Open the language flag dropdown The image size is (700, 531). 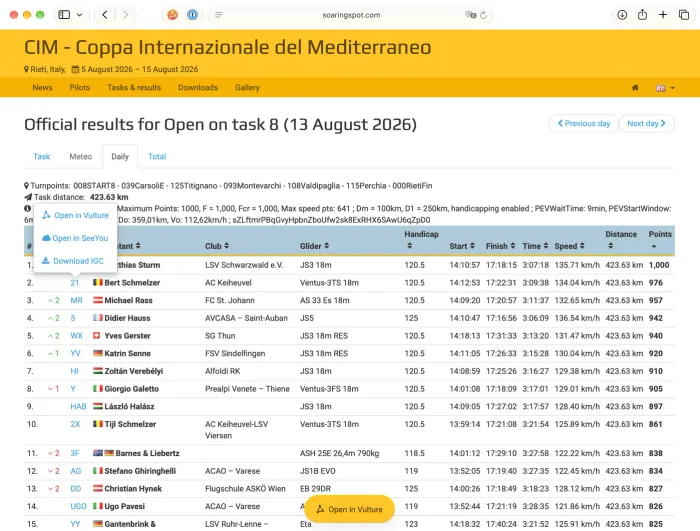[x=665, y=88]
